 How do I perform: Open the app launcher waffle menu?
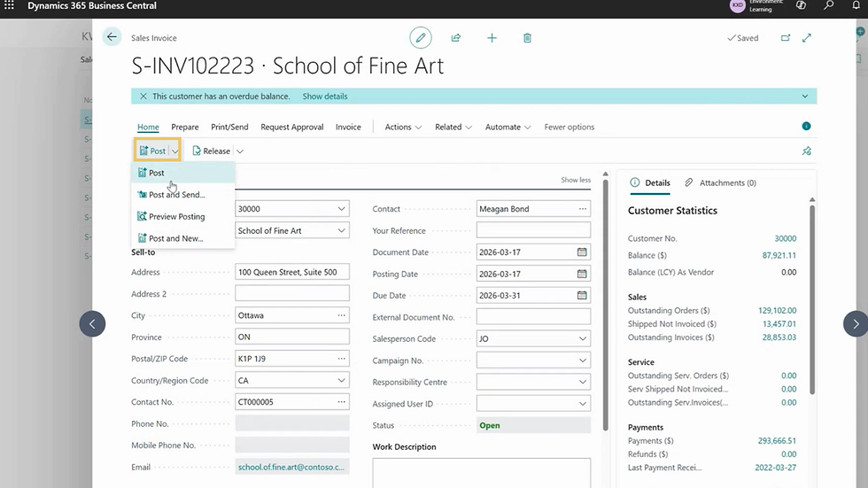pos(9,5)
